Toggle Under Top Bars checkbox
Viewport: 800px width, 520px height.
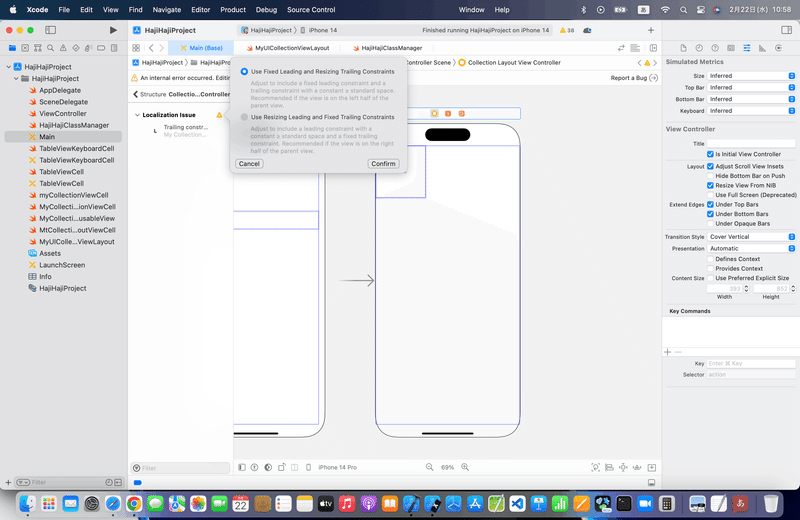click(710, 204)
